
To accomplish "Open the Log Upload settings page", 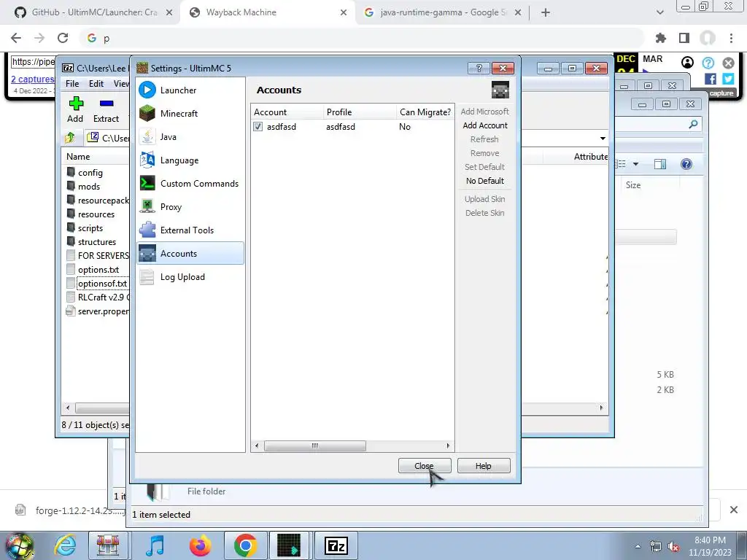I will point(190,276).
